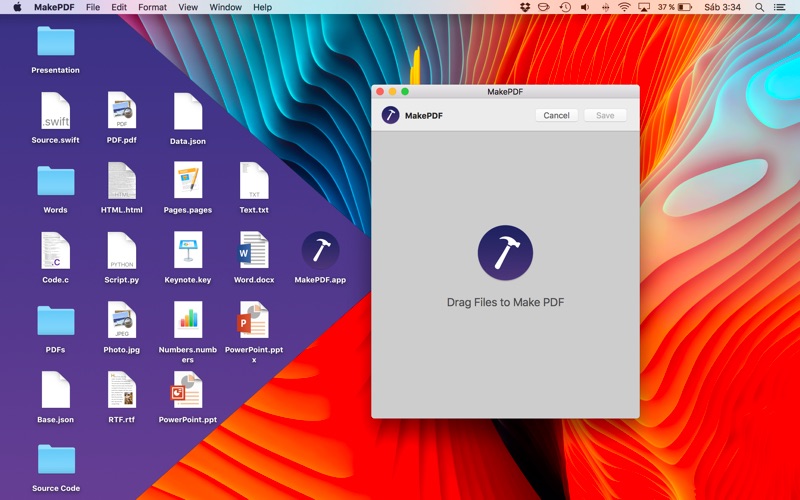Open the Edit menu
800x500 pixels.
(x=119, y=7)
